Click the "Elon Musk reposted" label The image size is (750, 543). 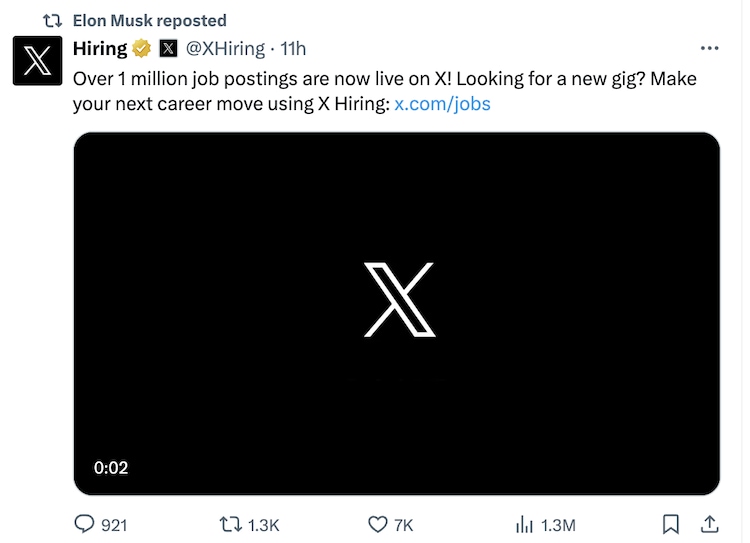(x=150, y=20)
